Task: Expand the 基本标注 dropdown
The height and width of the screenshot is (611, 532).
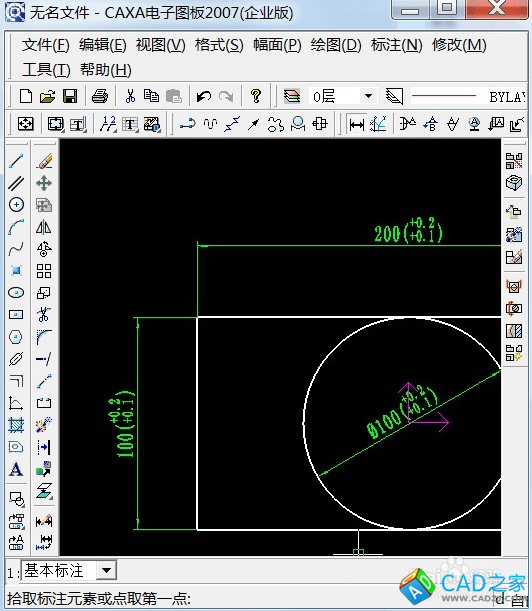Action: pos(106,571)
